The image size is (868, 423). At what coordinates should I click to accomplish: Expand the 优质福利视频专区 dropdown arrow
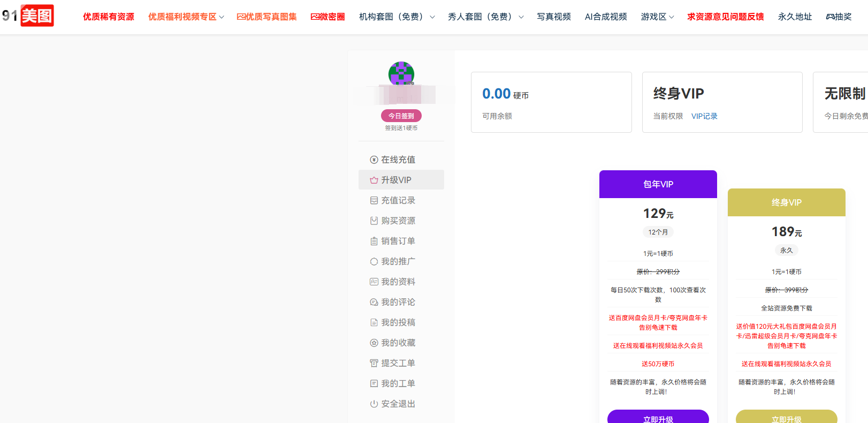tap(222, 17)
